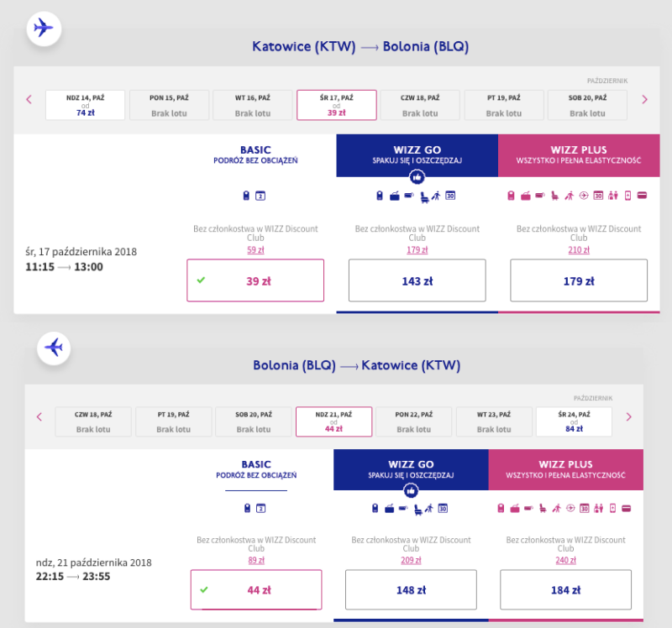The height and width of the screenshot is (628, 672).
Task: Click the suitcase icon under return WIZZ GO
Action: tap(389, 509)
